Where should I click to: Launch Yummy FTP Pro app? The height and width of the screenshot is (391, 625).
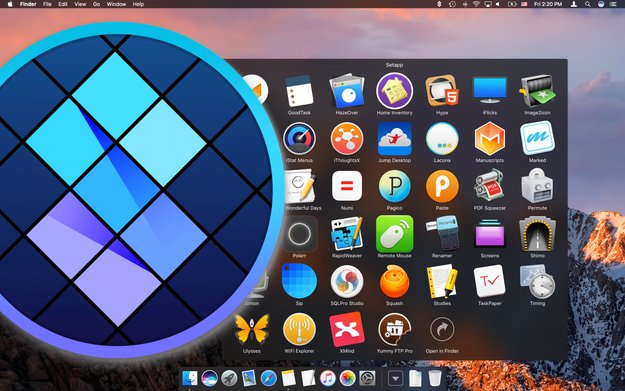[x=394, y=329]
